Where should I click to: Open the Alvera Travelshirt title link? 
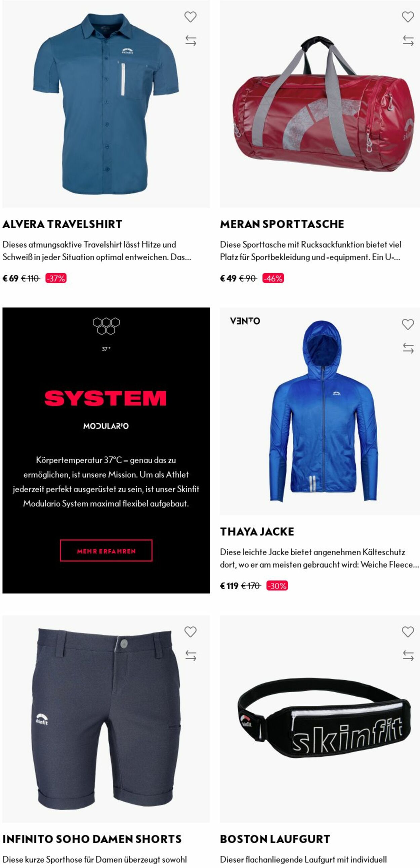(62, 224)
